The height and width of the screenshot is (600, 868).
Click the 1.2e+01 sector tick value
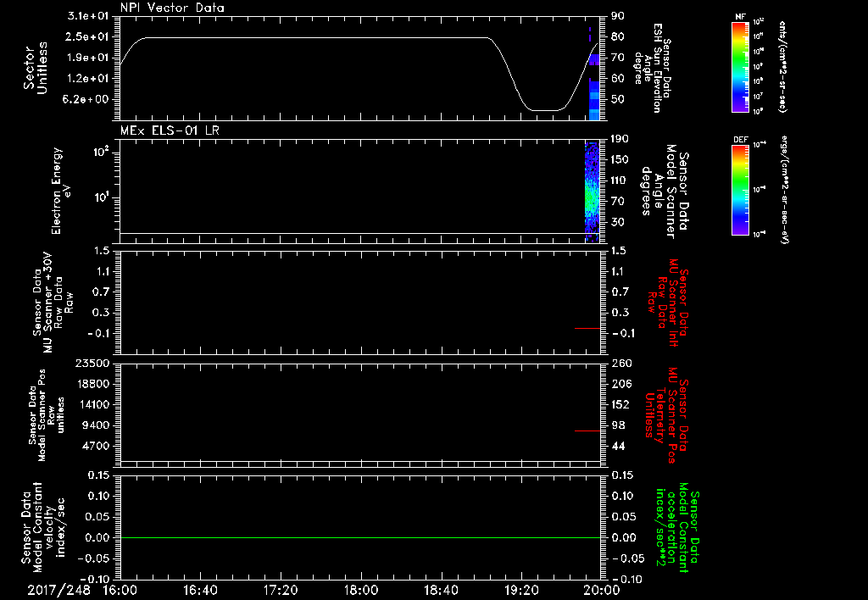click(88, 79)
